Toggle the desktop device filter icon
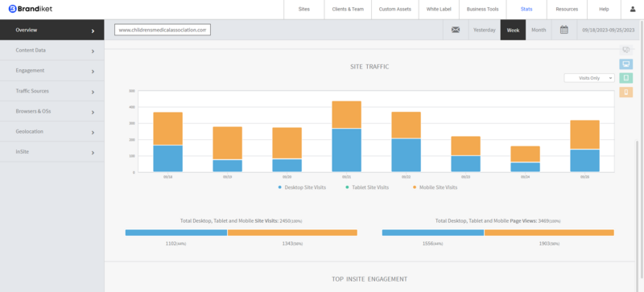 (626, 64)
